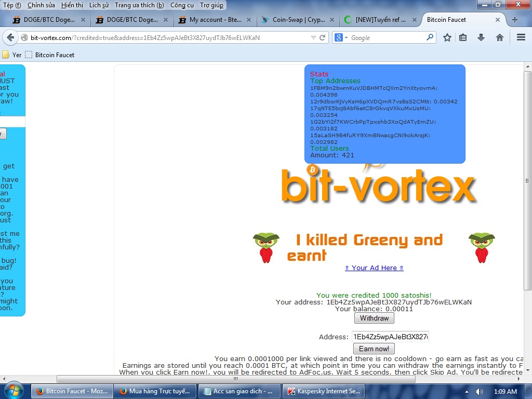Click the Top Addresses heading
This screenshot has height=399, width=532.
coord(335,81)
